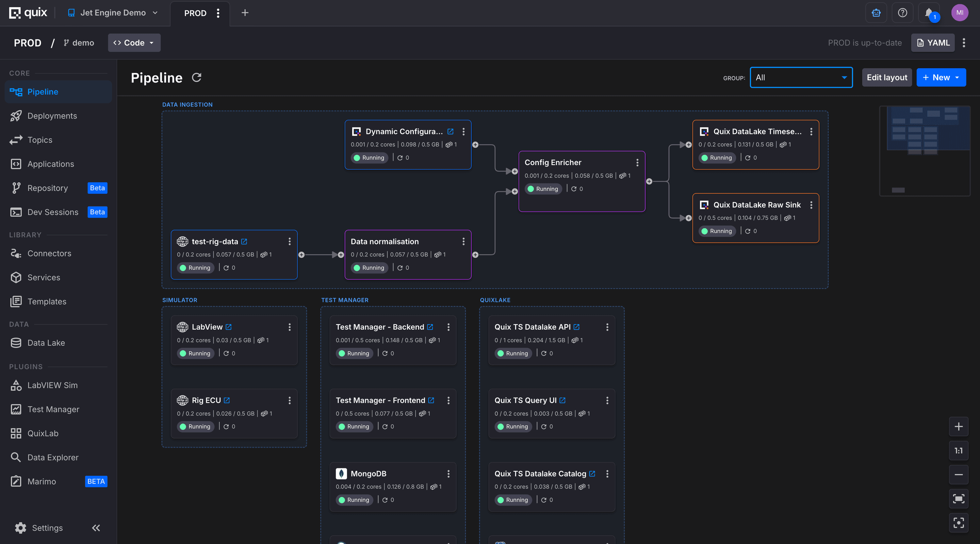Zoom in on the pipeline canvas
The image size is (980, 544).
[958, 426]
